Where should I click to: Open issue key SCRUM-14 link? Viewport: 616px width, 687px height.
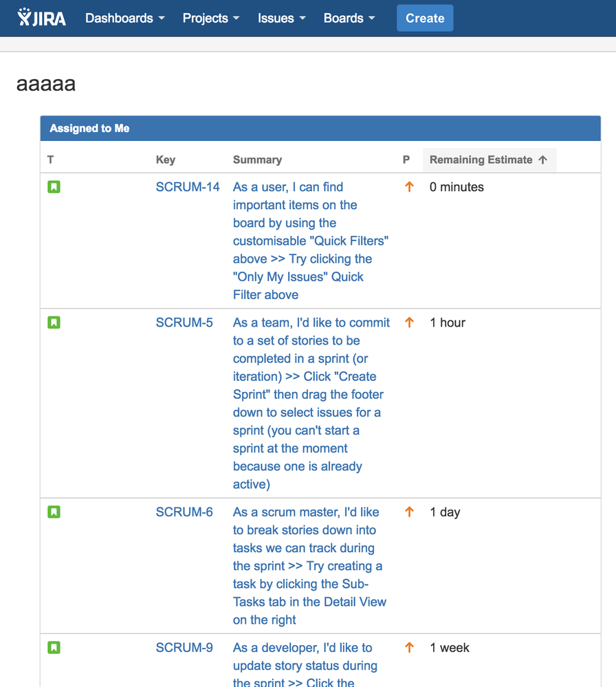point(188,187)
